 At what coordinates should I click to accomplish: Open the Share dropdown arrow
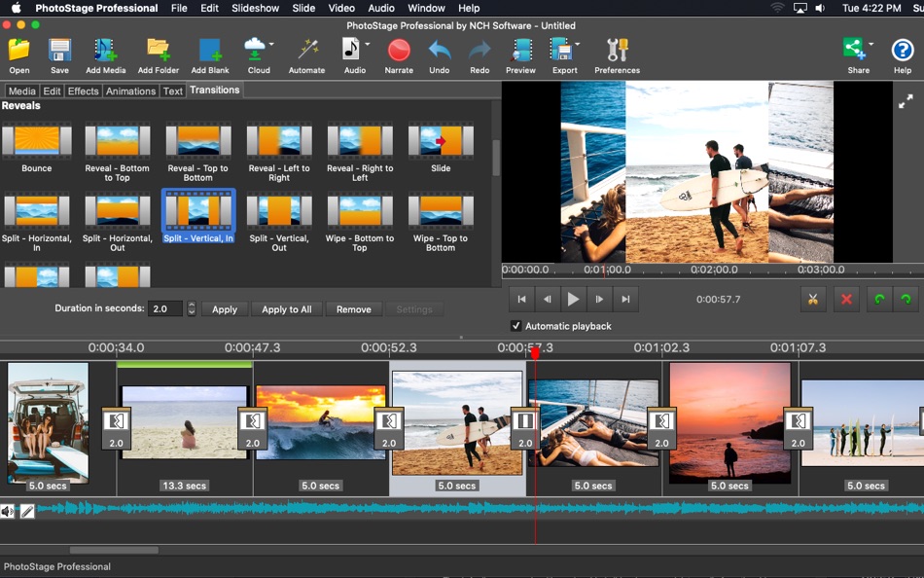pyautogui.click(x=870, y=44)
